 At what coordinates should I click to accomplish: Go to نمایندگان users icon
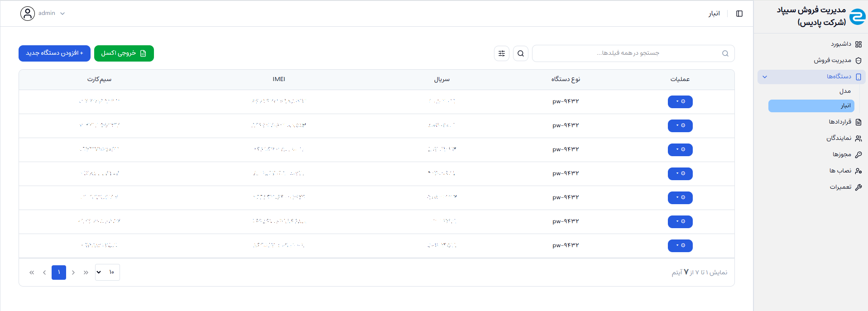[858, 139]
